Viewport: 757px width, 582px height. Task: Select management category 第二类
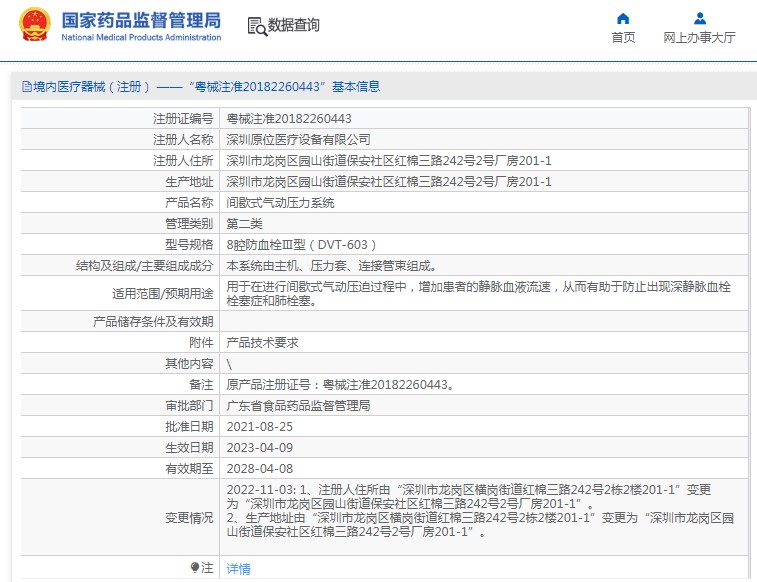tap(244, 224)
